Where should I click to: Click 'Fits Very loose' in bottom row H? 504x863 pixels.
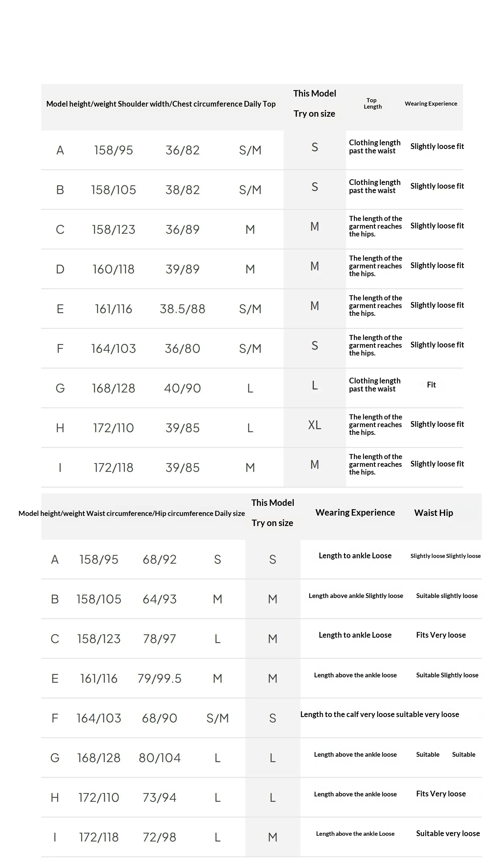(441, 793)
